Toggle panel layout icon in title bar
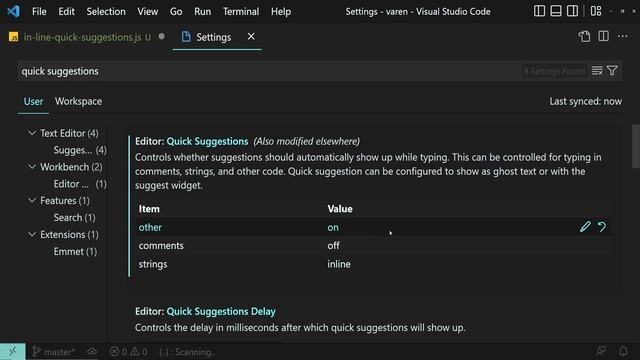 pos(556,11)
